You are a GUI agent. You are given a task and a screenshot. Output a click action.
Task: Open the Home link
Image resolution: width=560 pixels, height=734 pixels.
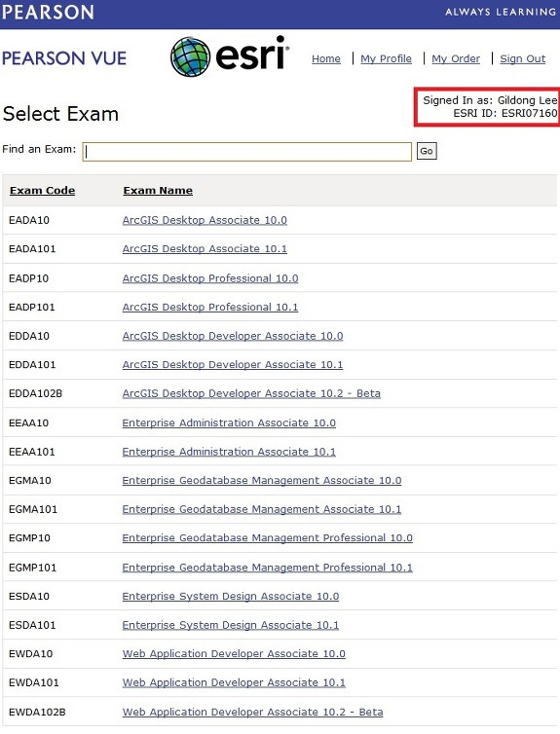[x=326, y=59]
